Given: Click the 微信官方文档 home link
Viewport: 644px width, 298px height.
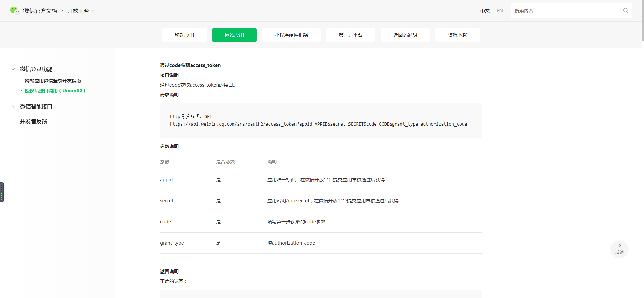Looking at the screenshot, I should click(x=40, y=11).
